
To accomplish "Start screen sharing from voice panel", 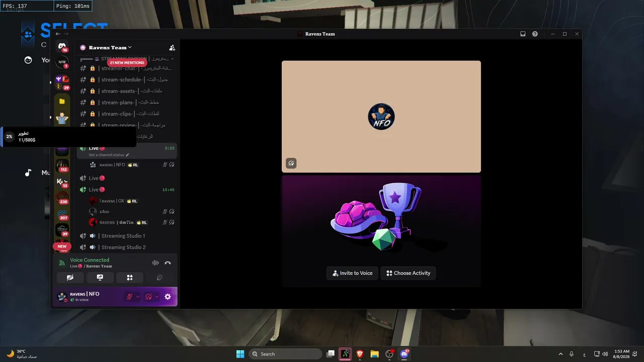I will point(100,278).
